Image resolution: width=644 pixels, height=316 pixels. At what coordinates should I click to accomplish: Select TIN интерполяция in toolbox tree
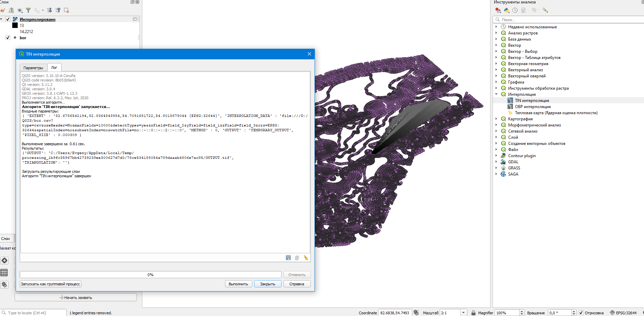click(532, 101)
